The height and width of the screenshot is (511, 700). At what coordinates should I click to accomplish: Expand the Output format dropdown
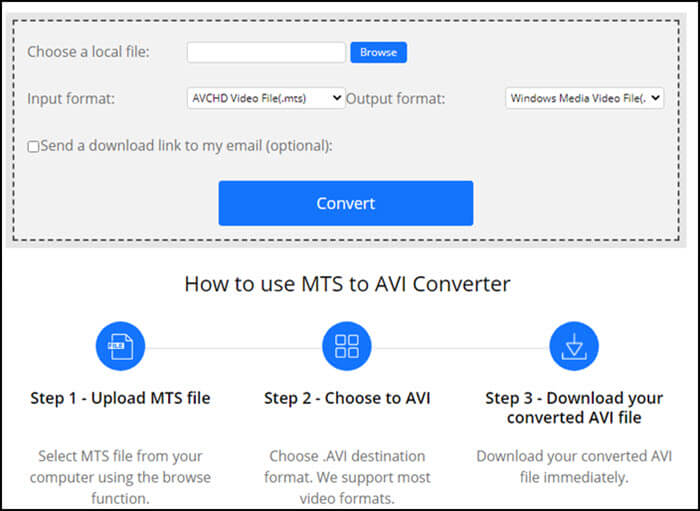point(584,98)
